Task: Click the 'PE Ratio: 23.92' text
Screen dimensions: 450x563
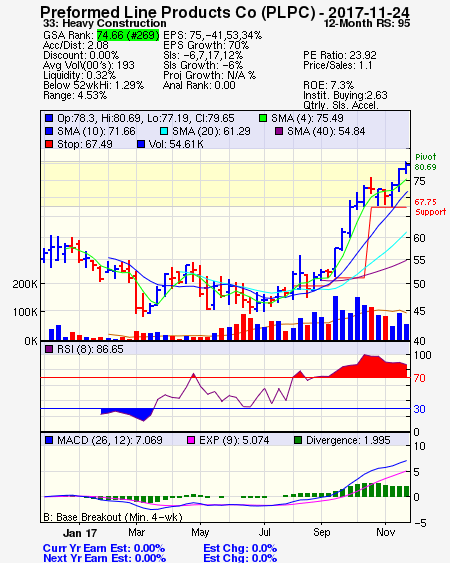Action: pos(340,55)
